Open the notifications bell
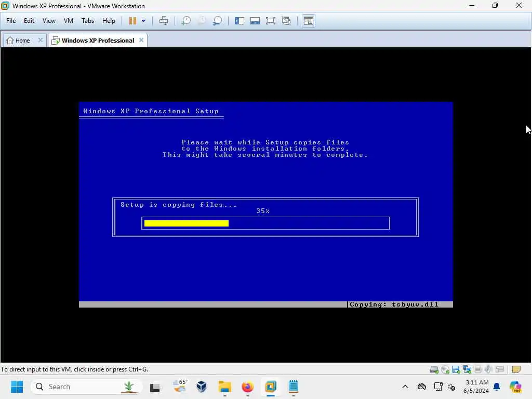Viewport: 532px width, 399px height. [x=497, y=387]
